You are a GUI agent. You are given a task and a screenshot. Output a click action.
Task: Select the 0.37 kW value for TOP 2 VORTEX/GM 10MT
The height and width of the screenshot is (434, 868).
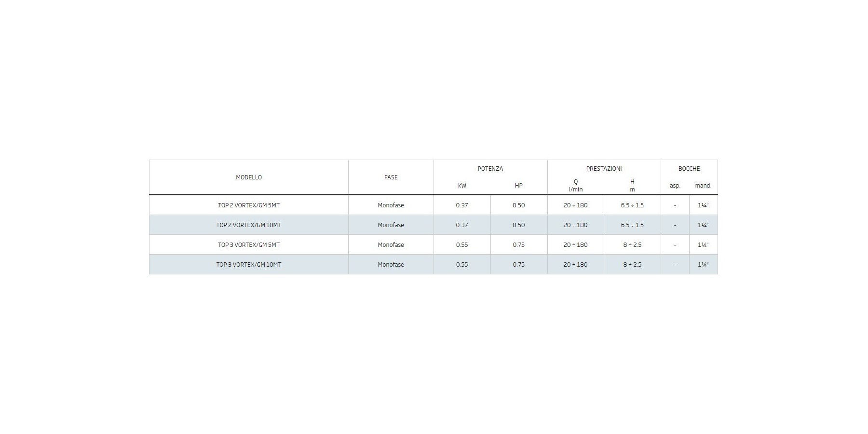coord(462,225)
